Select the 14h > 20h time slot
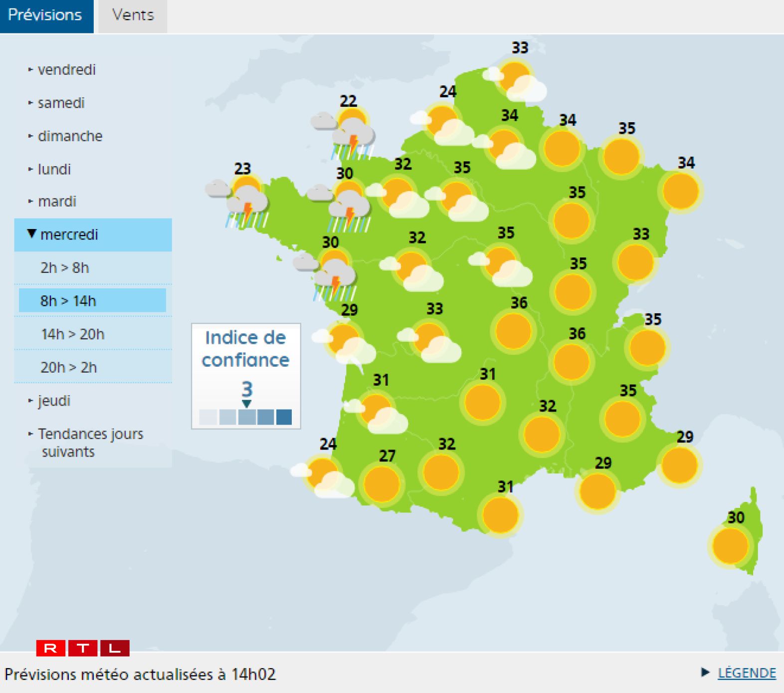 73,334
